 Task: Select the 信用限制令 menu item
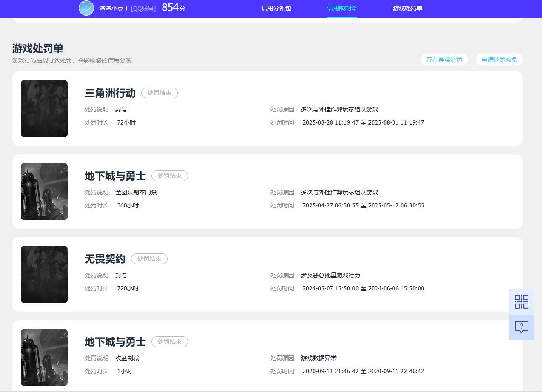point(342,8)
